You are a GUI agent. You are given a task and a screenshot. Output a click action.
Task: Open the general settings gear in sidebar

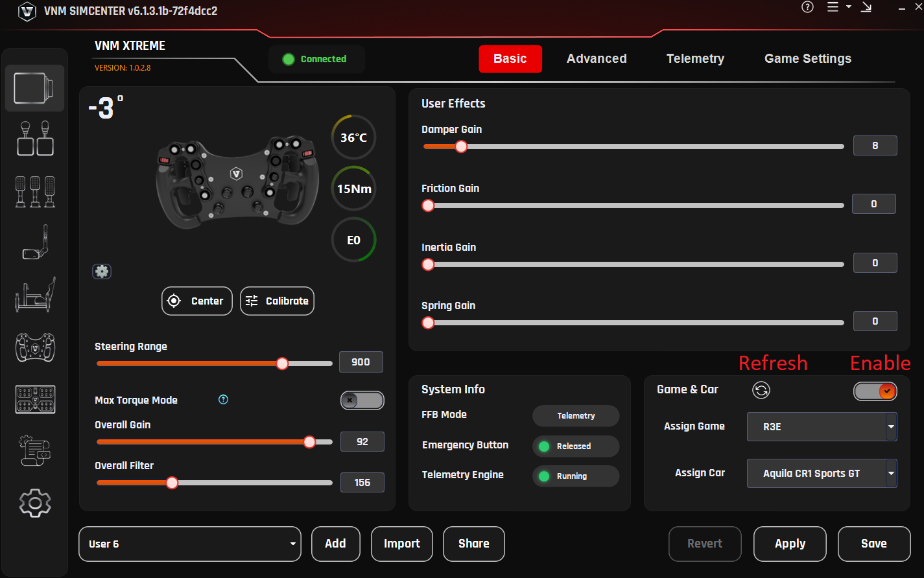[x=35, y=503]
